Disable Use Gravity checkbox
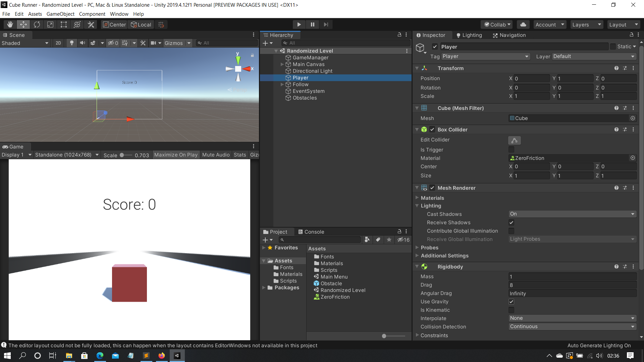The image size is (644, 362). pyautogui.click(x=511, y=302)
